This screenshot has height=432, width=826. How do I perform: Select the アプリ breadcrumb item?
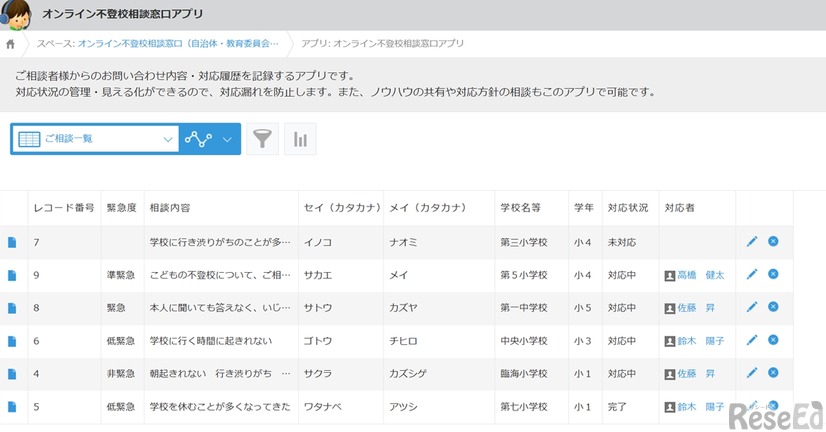pyautogui.click(x=382, y=44)
